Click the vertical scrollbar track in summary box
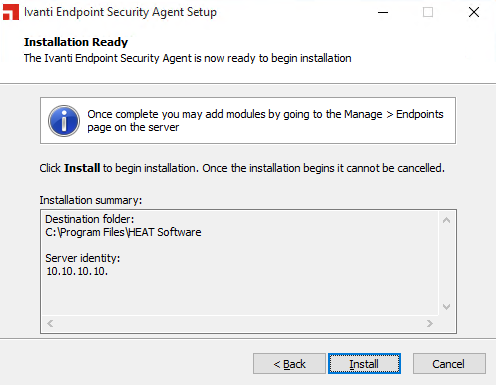The image size is (496, 385). pos(446,263)
